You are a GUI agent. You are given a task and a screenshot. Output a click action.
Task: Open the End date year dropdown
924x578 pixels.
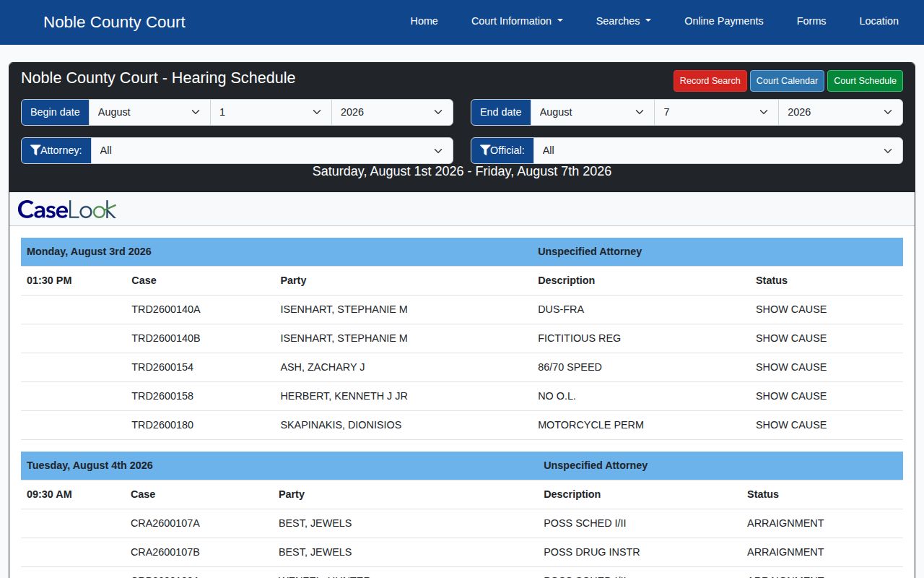pyautogui.click(x=841, y=112)
